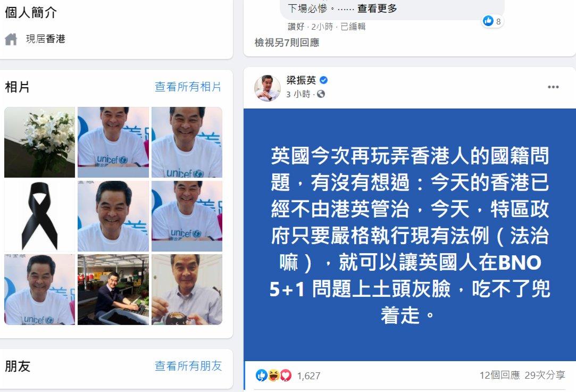Image resolution: width=576 pixels, height=392 pixels.
Task: Open the black ribbon photo thumbnail
Action: [40, 216]
